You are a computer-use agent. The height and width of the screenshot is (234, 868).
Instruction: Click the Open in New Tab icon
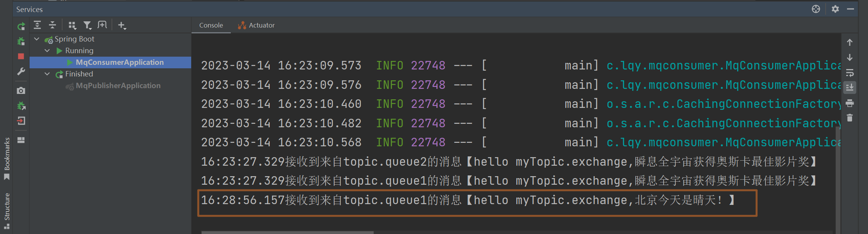click(102, 25)
